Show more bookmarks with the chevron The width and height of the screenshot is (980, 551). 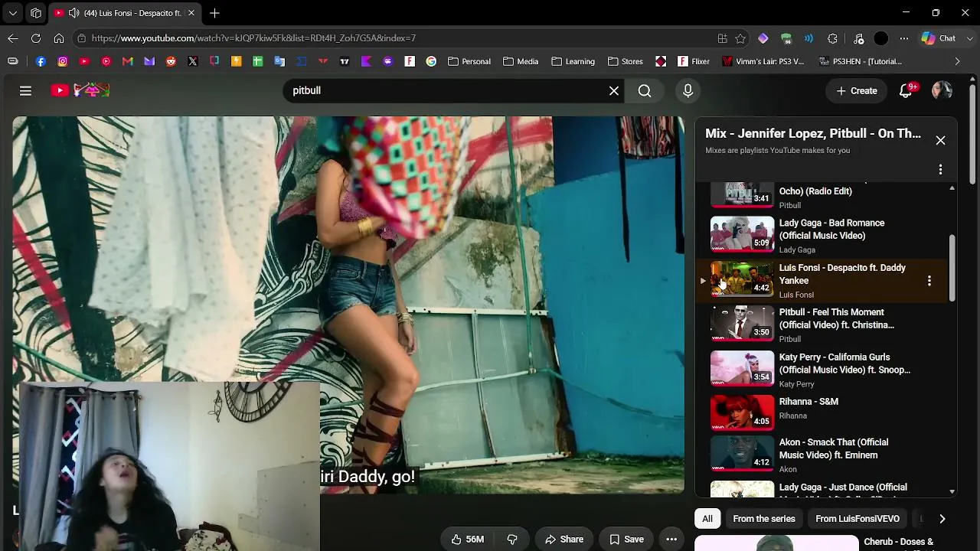tap(957, 61)
